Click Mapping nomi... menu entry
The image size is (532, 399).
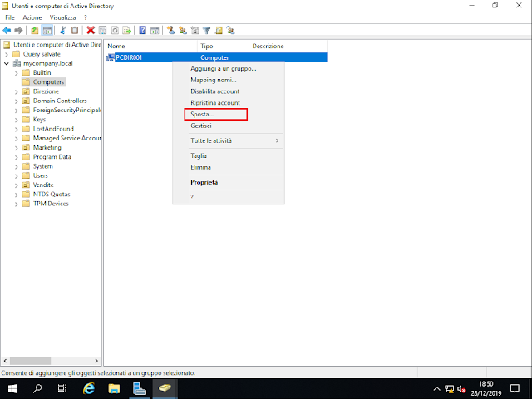[x=229, y=80]
